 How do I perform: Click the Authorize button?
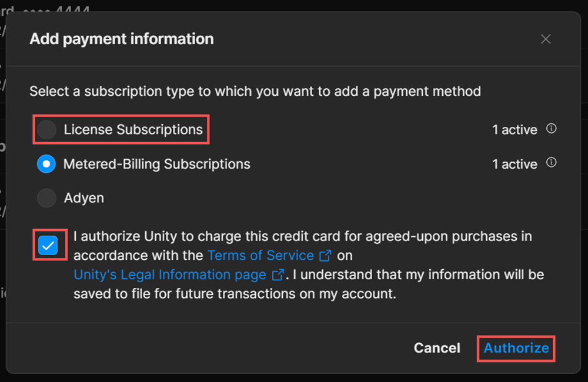[x=516, y=348]
